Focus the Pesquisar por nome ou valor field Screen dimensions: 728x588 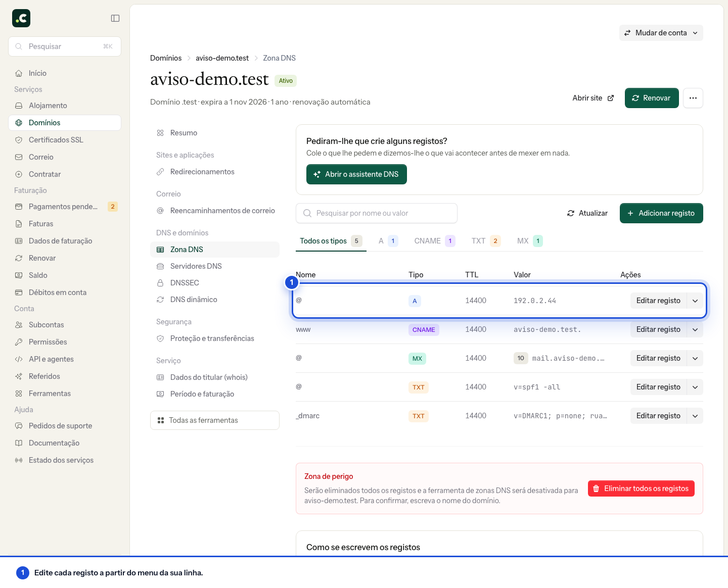pyautogui.click(x=377, y=213)
